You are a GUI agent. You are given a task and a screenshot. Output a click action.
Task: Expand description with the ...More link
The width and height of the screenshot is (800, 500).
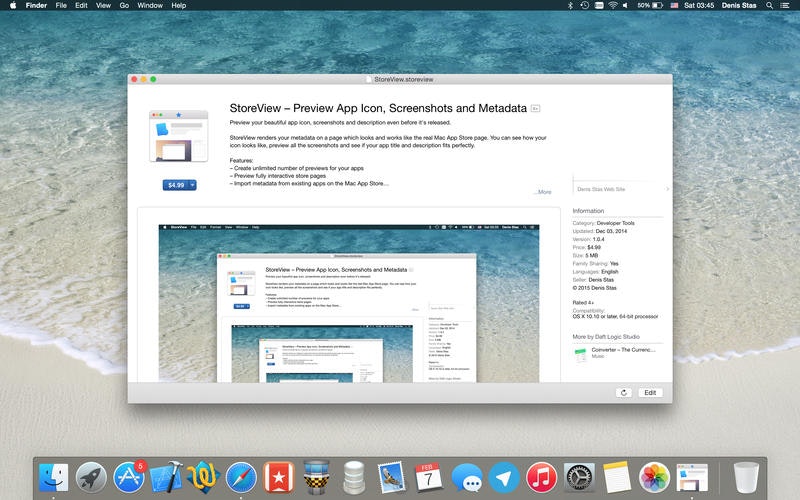[x=543, y=192]
